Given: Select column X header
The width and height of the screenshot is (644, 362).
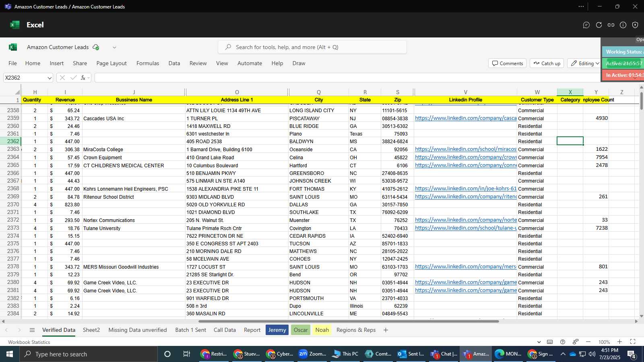Looking at the screenshot, I should pyautogui.click(x=570, y=92).
